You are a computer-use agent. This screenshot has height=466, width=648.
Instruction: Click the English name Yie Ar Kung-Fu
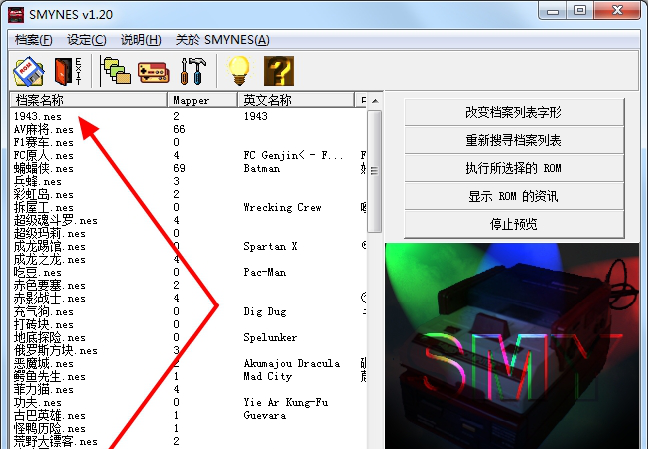coord(286,403)
